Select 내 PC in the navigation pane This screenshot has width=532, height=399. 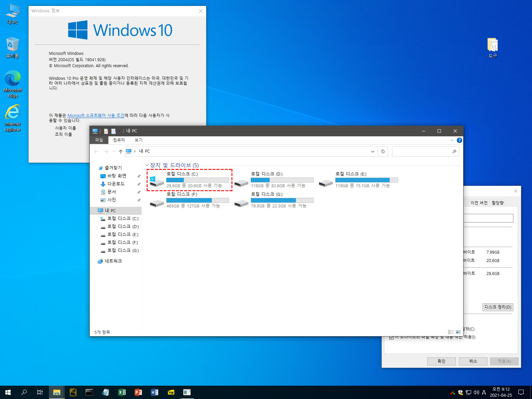click(x=116, y=210)
